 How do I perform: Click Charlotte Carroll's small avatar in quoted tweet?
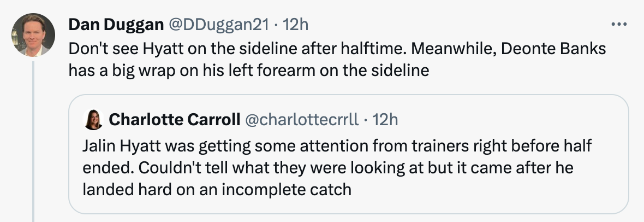click(x=94, y=120)
